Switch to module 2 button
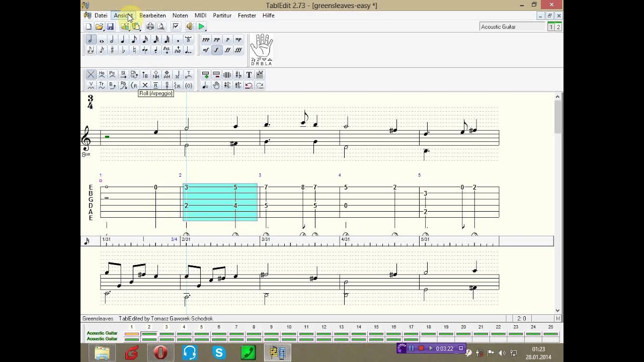 click(x=558, y=27)
